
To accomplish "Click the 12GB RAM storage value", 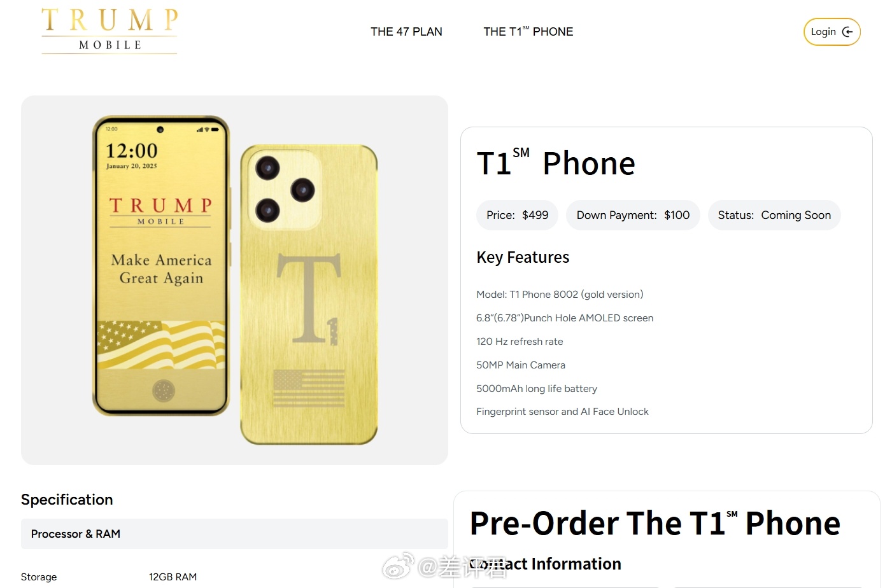I will pyautogui.click(x=173, y=577).
